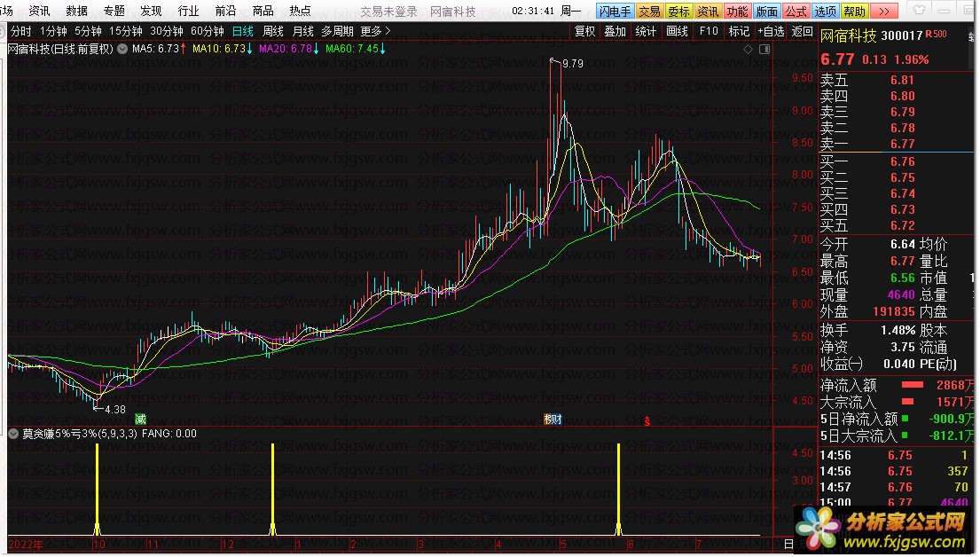Click the 4.38 low price label
This screenshot has height=557, width=980.
(x=115, y=410)
